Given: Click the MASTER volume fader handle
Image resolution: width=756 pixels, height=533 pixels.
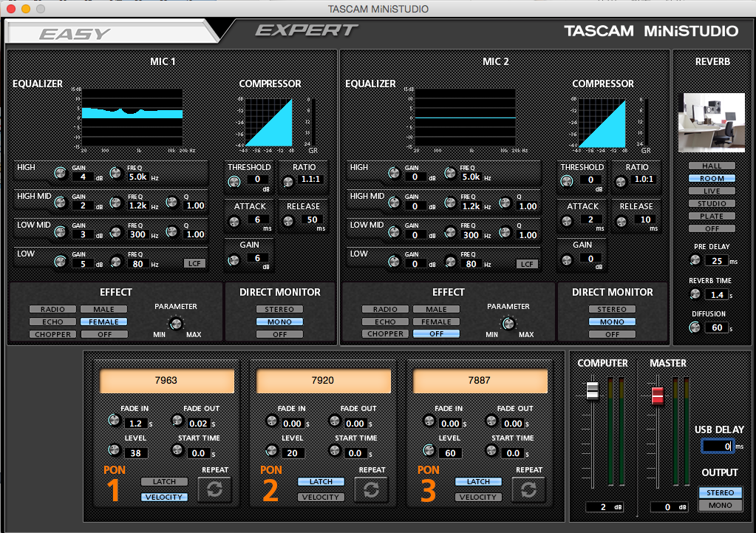Looking at the screenshot, I should 658,395.
